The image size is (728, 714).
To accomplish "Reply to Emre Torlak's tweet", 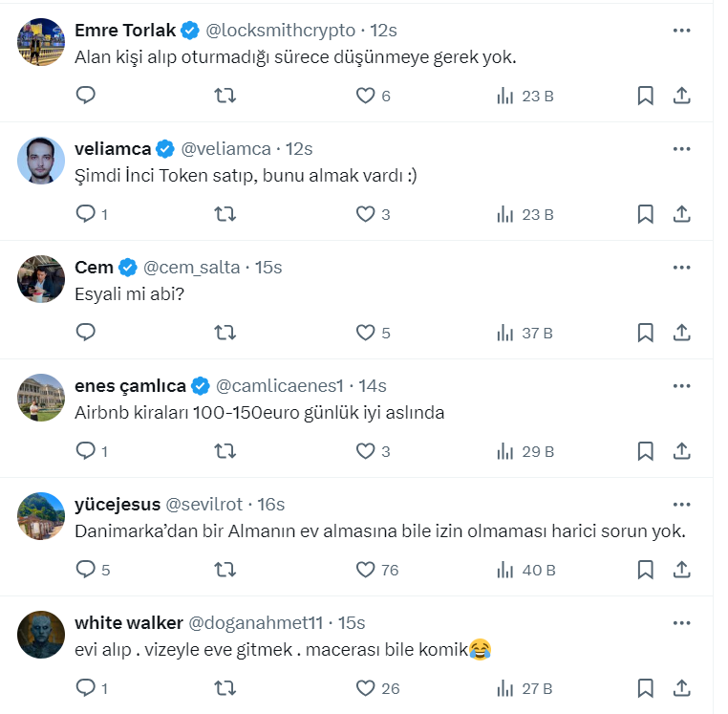I will [86, 96].
